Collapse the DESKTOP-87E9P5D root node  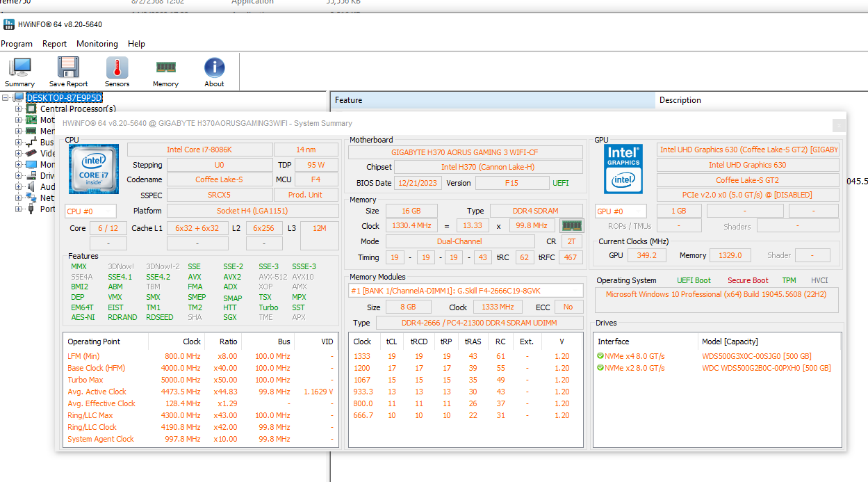click(6, 98)
